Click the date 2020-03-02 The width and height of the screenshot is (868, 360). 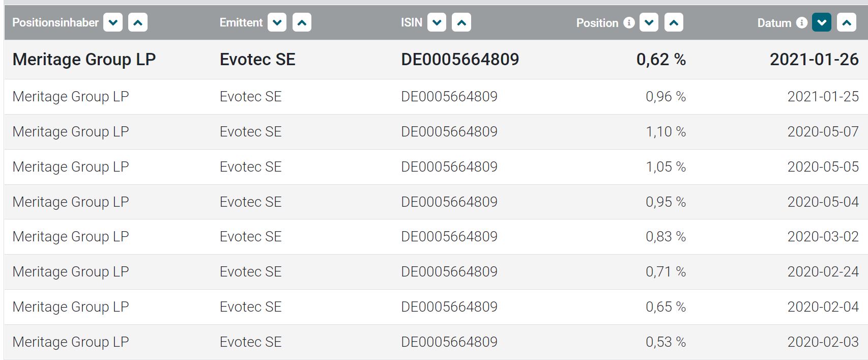(x=823, y=237)
